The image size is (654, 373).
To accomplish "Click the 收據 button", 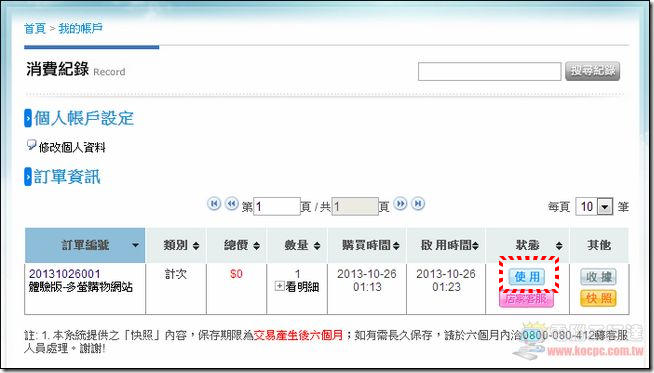I will coord(599,277).
